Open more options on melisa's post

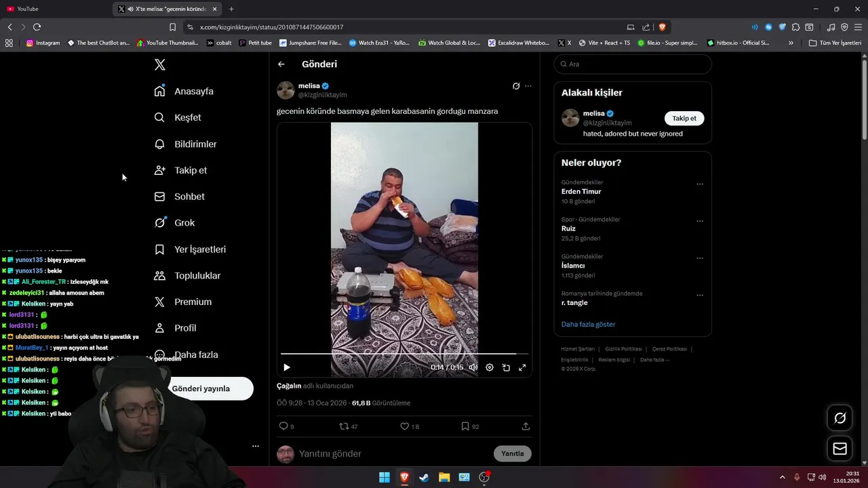click(528, 86)
